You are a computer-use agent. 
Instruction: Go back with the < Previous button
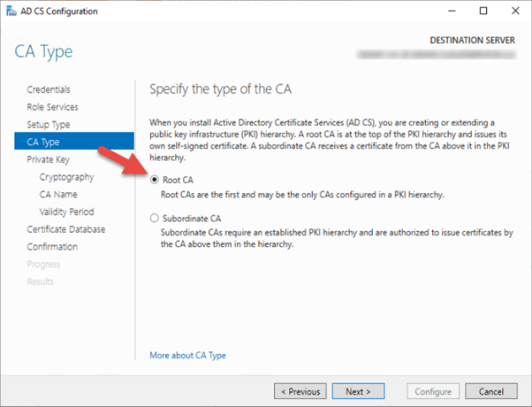coord(300,391)
